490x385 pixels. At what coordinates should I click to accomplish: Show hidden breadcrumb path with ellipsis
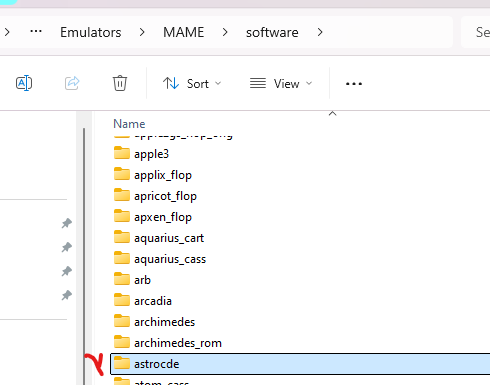(36, 32)
